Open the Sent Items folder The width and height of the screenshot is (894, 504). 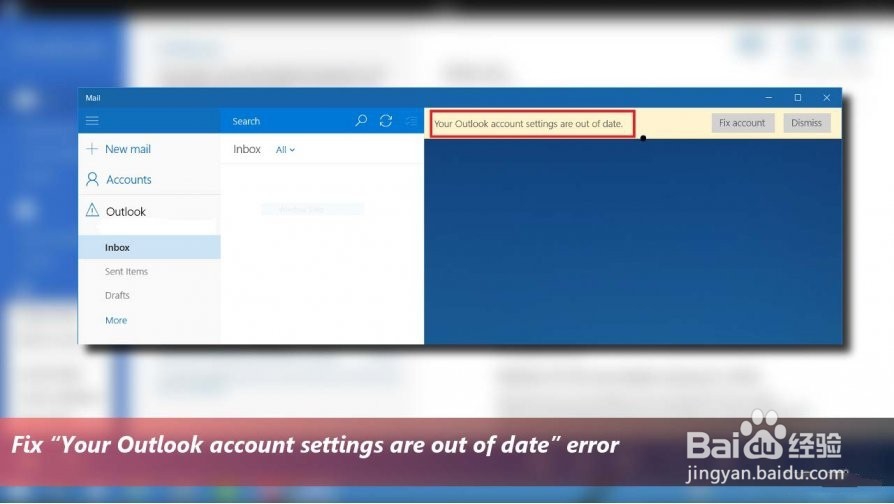pyautogui.click(x=126, y=271)
